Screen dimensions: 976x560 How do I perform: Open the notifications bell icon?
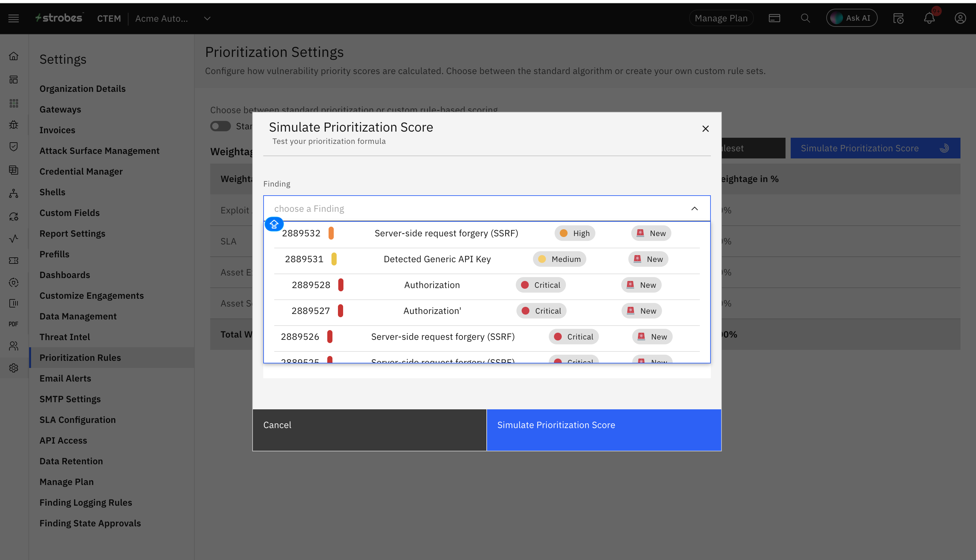pyautogui.click(x=929, y=18)
